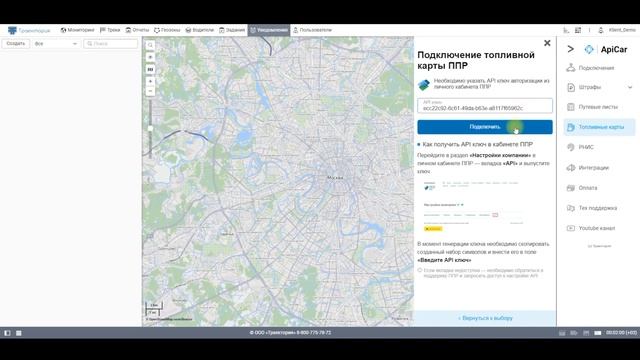This screenshot has height=360, width=640.
Task: Select the highlighted Уведомления tab
Action: tap(269, 30)
